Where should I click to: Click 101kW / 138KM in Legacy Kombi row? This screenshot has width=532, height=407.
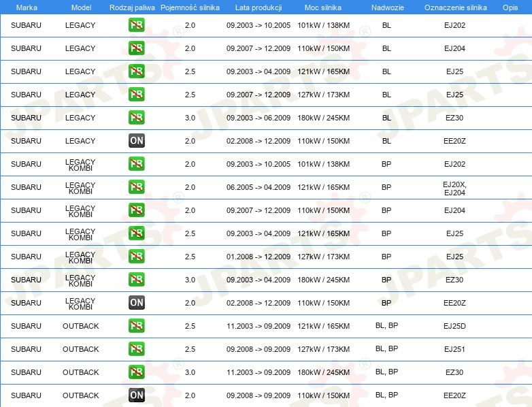[x=324, y=164]
